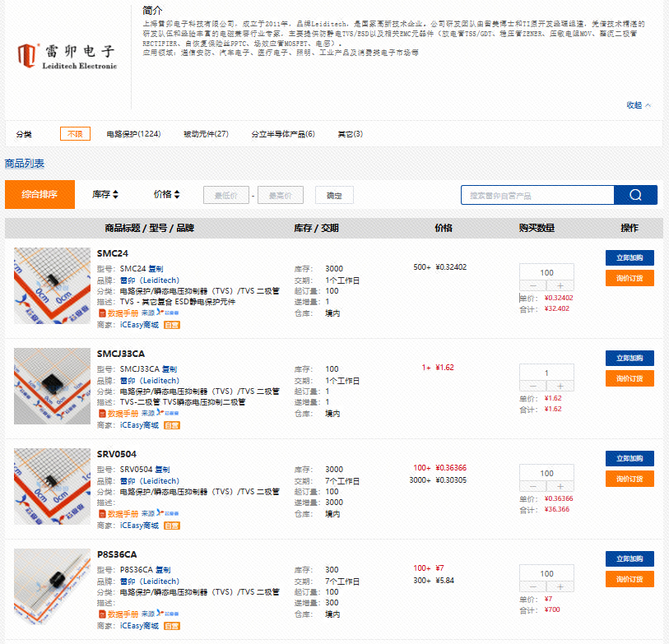Click 立即加购 for SMC24
669x644 pixels.
point(630,257)
